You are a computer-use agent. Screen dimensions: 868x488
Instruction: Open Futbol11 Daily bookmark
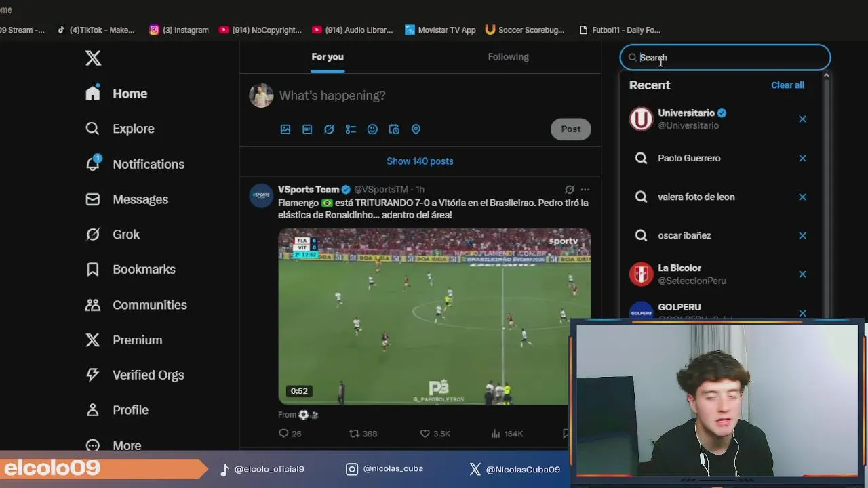pos(620,30)
